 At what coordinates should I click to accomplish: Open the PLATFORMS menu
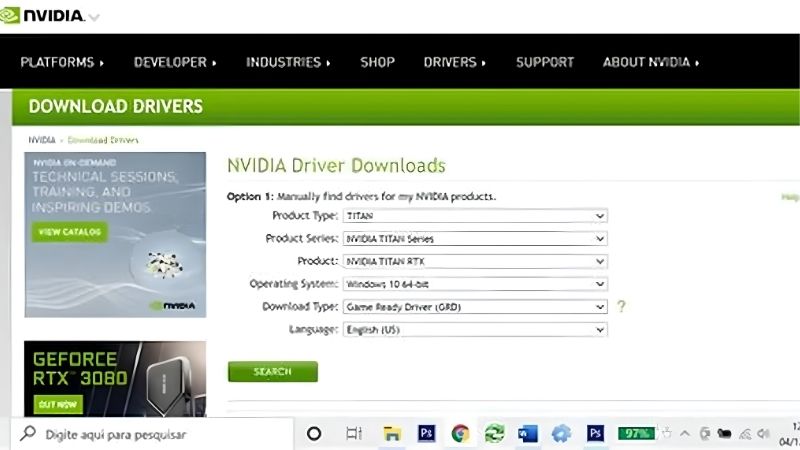[x=62, y=62]
